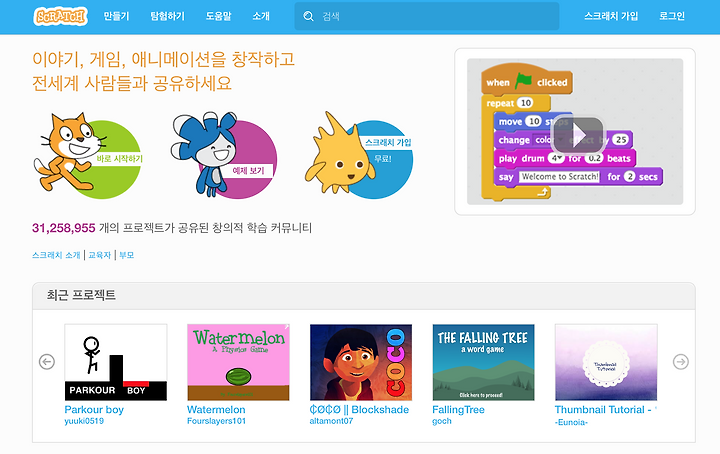720x454 pixels.
Task: Open the Thumbnail Tutorial title link
Action: 606,409
